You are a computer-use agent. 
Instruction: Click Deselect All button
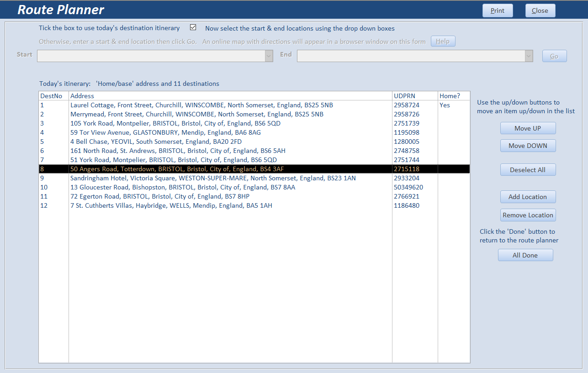[x=528, y=170]
